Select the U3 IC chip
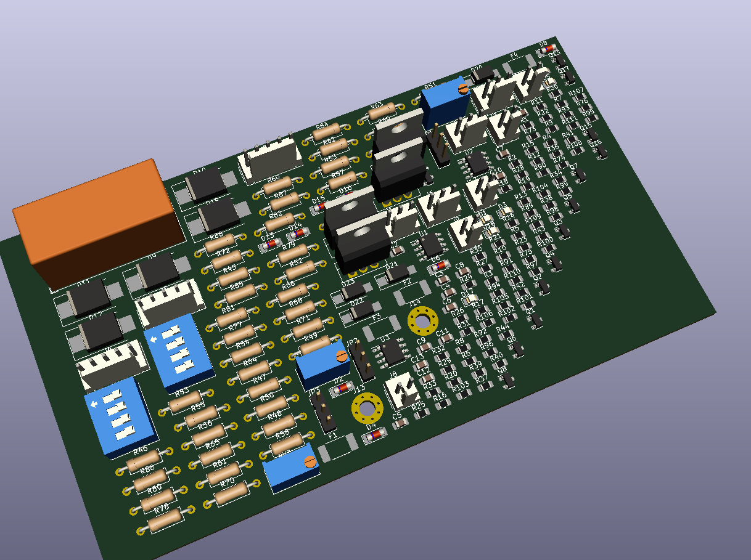The height and width of the screenshot is (560, 751). 391,352
